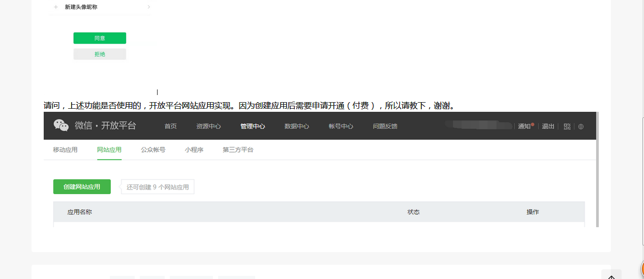Click the back-to-top arrow button
This screenshot has height=279, width=644.
point(611,276)
